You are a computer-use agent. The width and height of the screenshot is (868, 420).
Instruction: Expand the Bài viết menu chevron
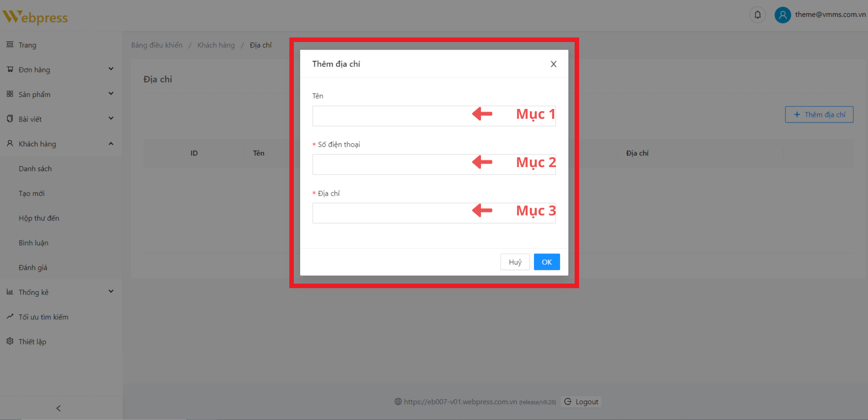(111, 118)
